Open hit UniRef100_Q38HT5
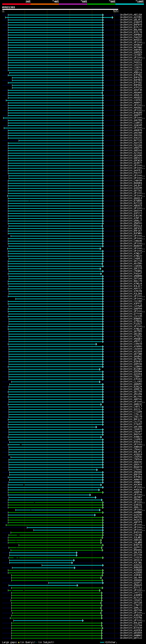This screenshot has width=146, height=644. click(131, 22)
